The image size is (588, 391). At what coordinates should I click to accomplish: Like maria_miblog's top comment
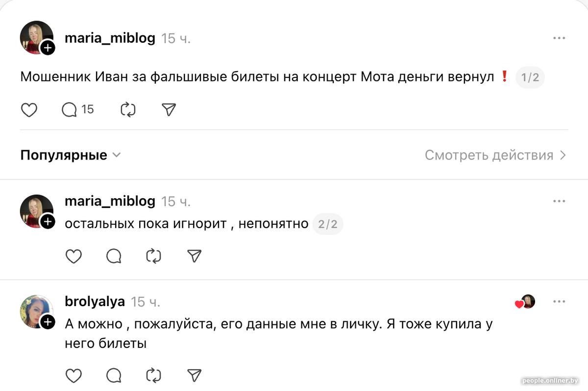[x=29, y=110]
